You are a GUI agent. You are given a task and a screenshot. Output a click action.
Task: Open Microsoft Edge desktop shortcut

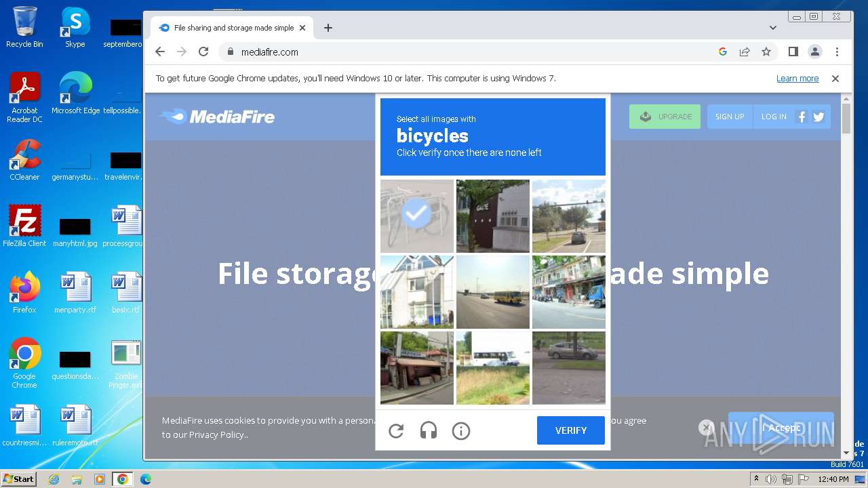[x=75, y=94]
